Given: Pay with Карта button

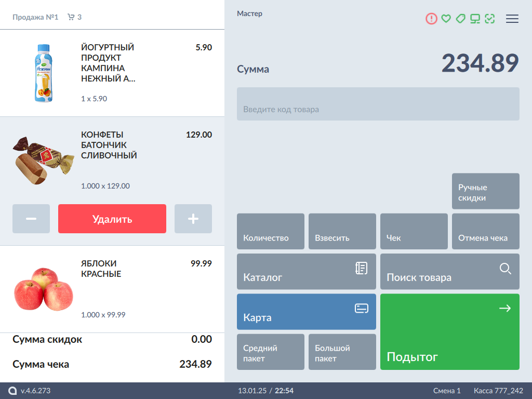Looking at the screenshot, I should tap(307, 312).
